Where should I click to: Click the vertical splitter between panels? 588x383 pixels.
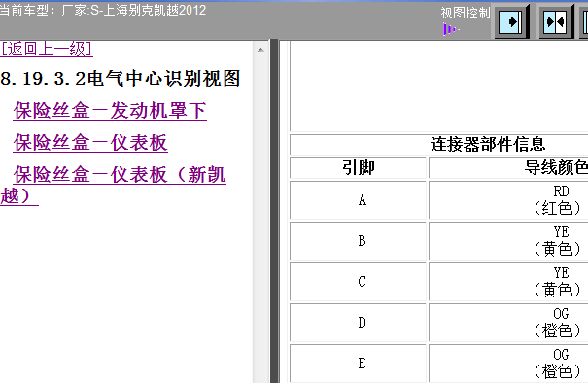point(274,211)
